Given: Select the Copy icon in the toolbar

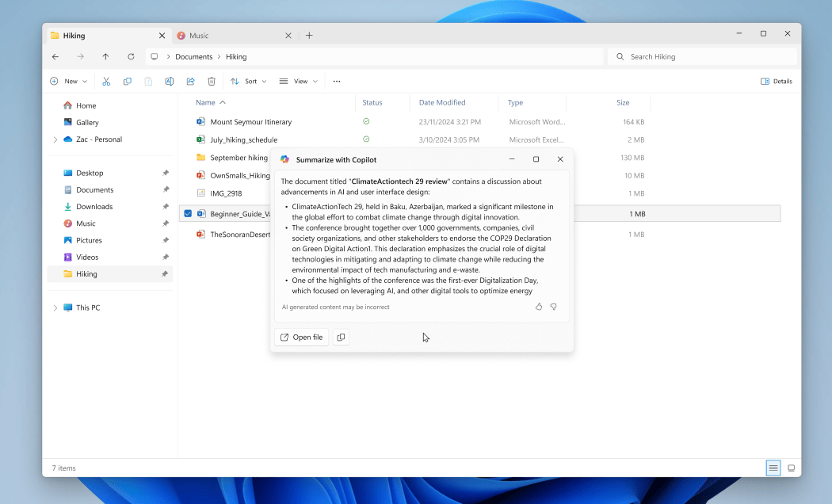Looking at the screenshot, I should (127, 81).
